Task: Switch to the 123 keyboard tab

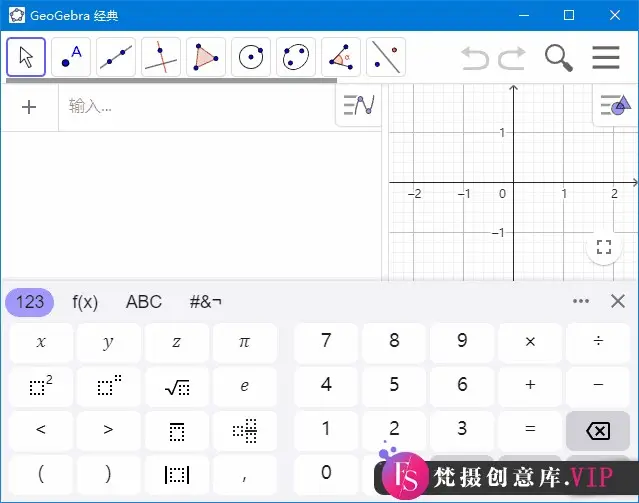Action: pos(30,302)
